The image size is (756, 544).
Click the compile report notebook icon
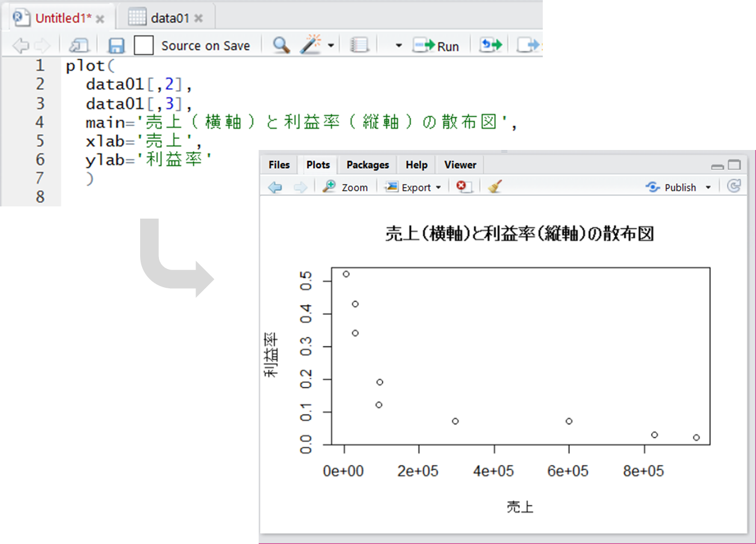(x=359, y=45)
